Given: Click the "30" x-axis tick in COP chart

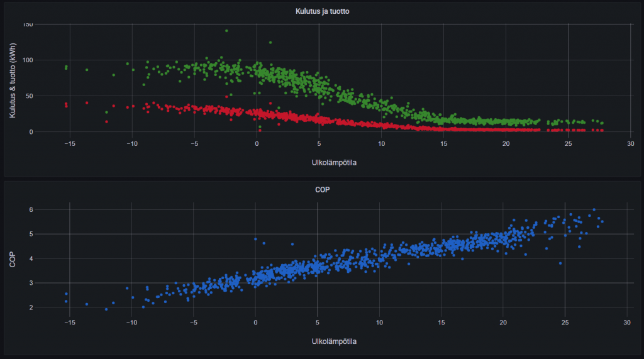Looking at the screenshot, I should [626, 323].
